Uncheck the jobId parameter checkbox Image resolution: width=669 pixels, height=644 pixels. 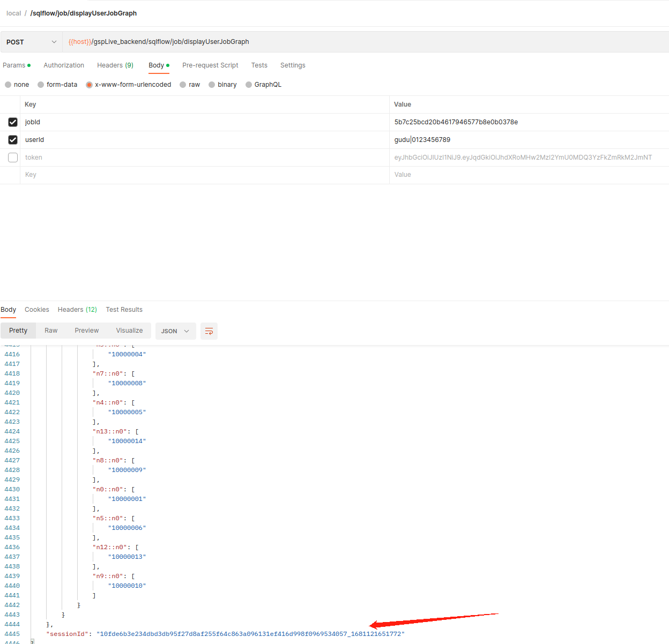(x=13, y=122)
